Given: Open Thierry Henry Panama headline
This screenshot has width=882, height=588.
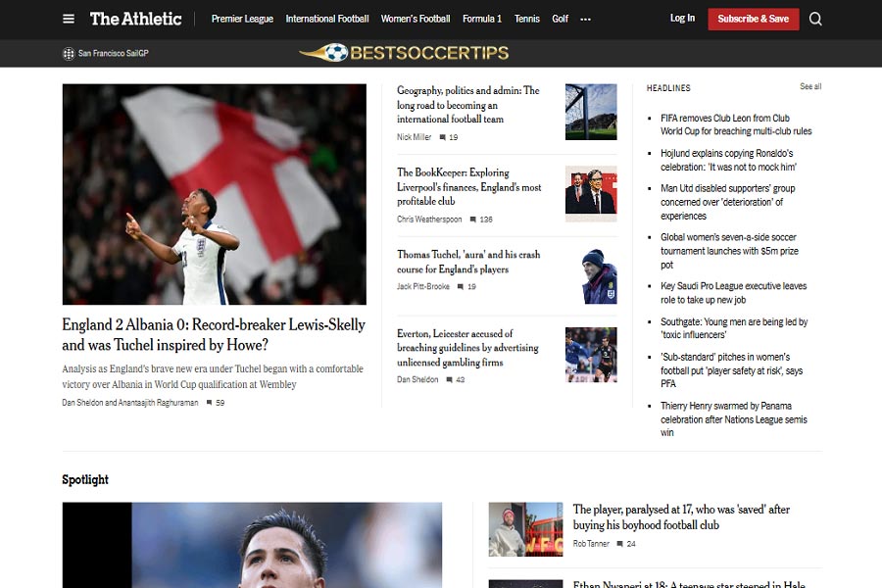Looking at the screenshot, I should (733, 419).
